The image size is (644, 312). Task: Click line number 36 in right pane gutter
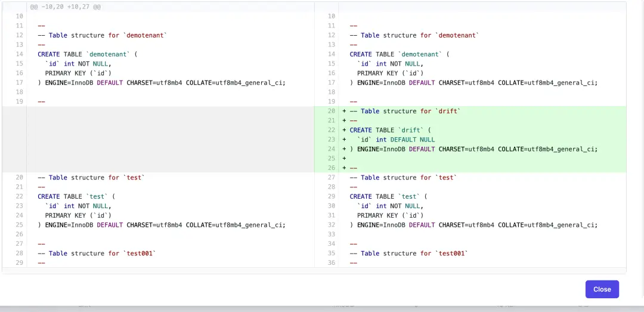pyautogui.click(x=332, y=263)
